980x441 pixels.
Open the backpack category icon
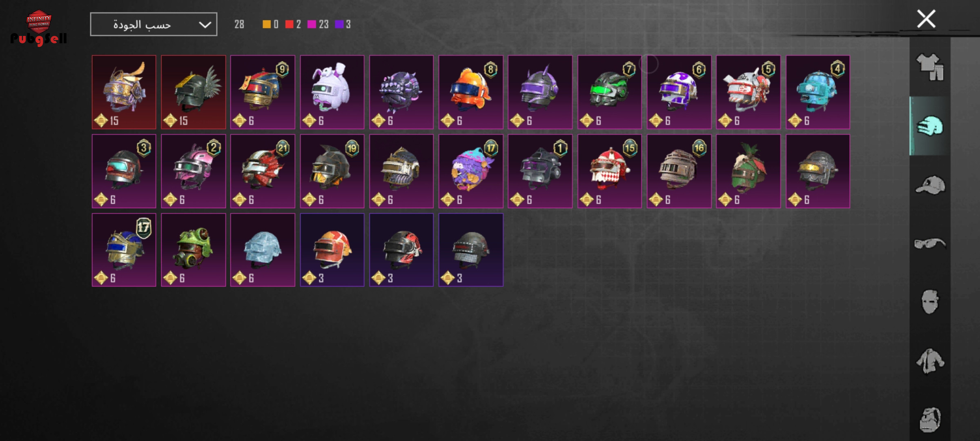coord(930,419)
